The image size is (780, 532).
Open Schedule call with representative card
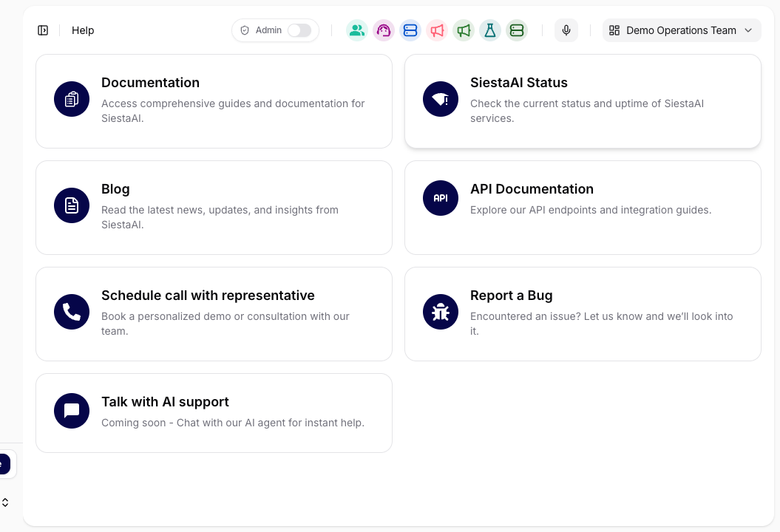point(214,314)
